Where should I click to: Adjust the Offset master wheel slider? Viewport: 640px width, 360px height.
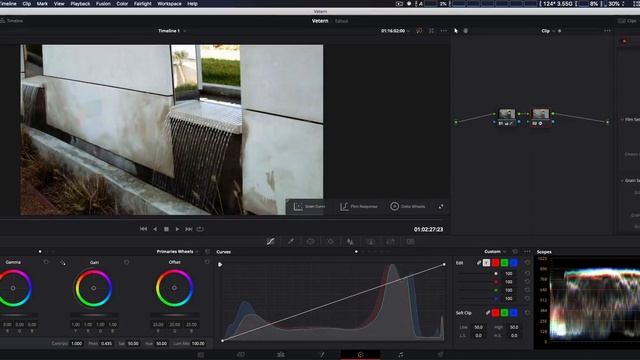[175, 315]
